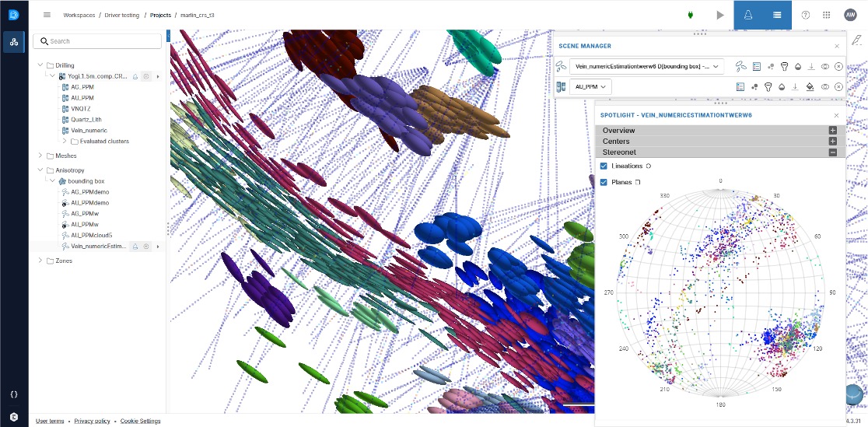Image resolution: width=868 pixels, height=427 pixels.
Task: Click the eraser tool beside Scene Manager
Action: (x=857, y=40)
